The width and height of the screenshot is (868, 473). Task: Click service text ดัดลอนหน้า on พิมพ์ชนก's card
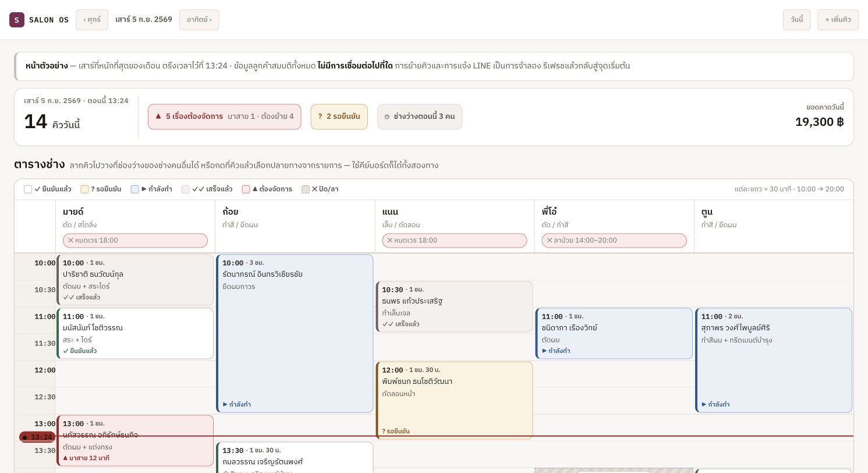[x=398, y=394]
